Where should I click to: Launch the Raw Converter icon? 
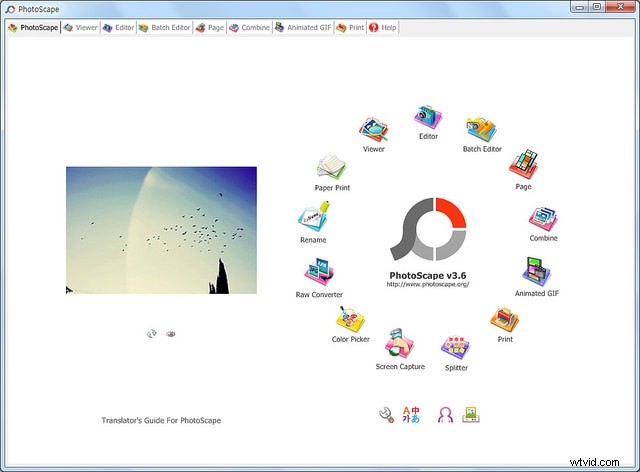coord(320,274)
